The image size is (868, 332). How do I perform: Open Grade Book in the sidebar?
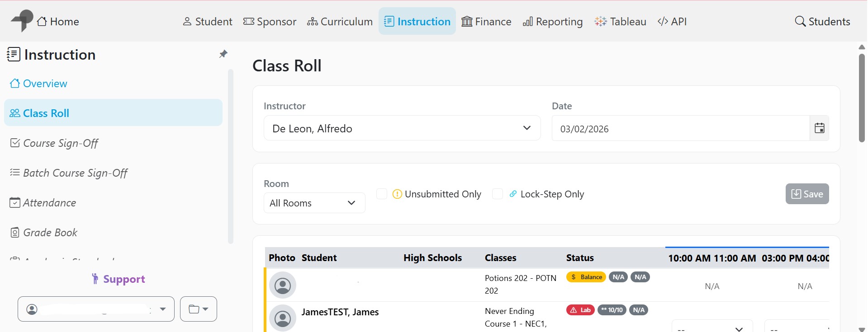click(x=50, y=233)
